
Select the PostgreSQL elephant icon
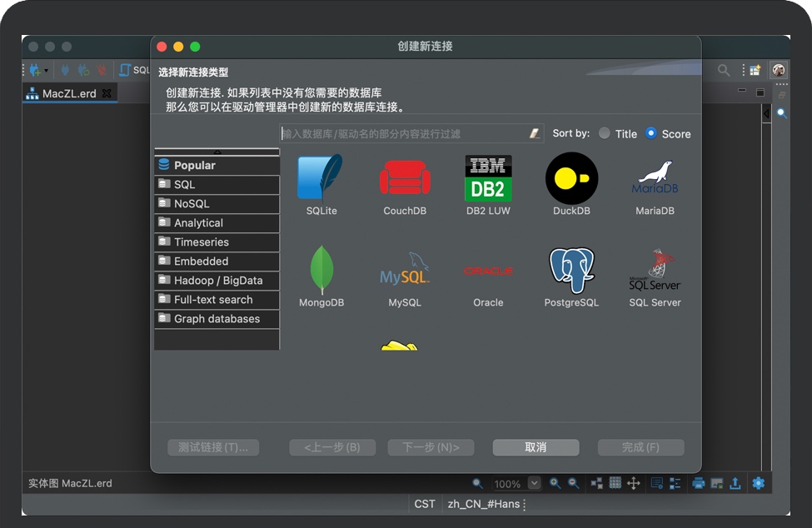[571, 270]
